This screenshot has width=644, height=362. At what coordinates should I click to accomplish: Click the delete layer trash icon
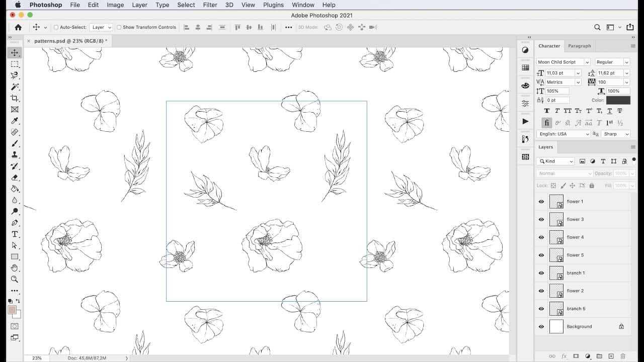pos(623,356)
